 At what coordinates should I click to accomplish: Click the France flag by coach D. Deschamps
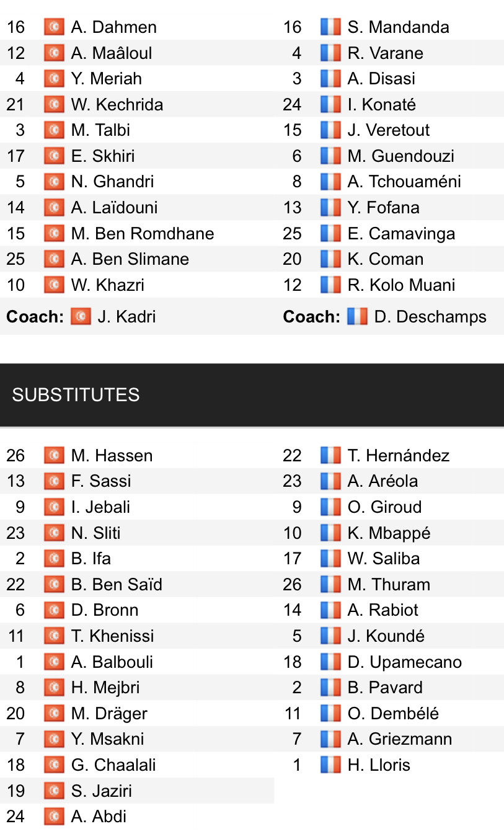pos(357,317)
